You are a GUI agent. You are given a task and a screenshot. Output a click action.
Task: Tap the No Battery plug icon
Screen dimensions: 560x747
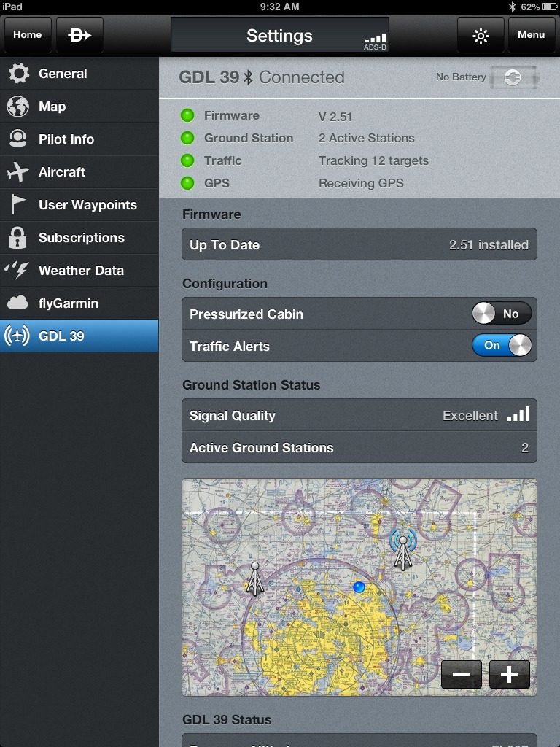(x=514, y=77)
